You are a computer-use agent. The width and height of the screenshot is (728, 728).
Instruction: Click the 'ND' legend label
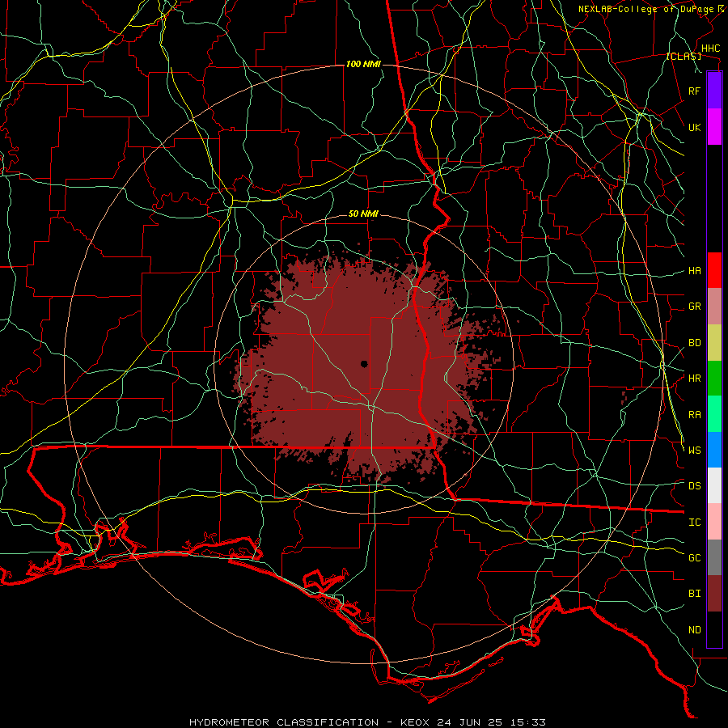[694, 630]
